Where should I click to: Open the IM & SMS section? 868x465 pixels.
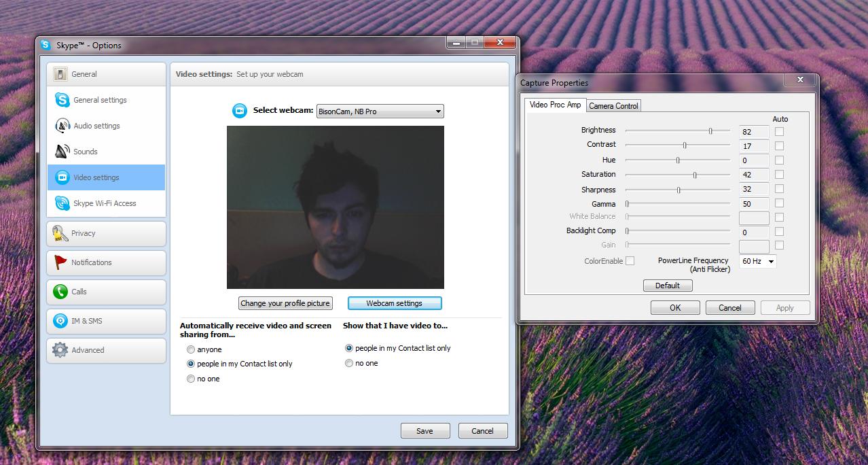coord(107,321)
